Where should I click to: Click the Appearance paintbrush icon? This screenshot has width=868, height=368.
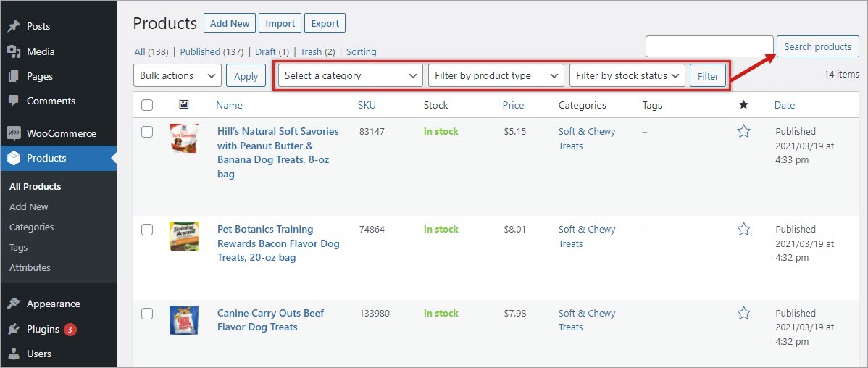13,304
